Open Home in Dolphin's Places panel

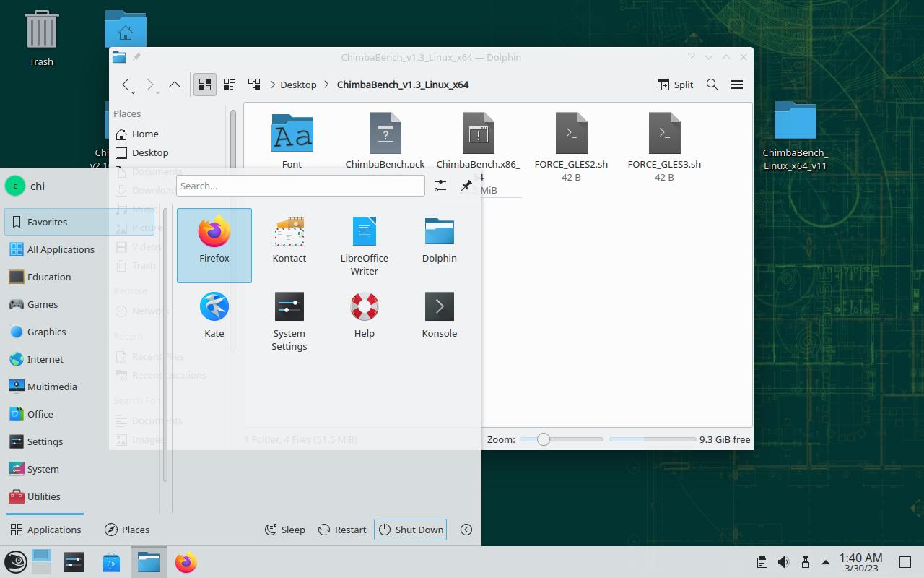[x=145, y=134]
